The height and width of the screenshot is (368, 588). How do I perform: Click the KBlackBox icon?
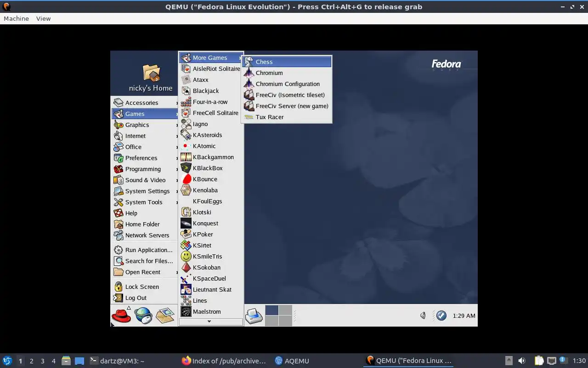click(186, 168)
